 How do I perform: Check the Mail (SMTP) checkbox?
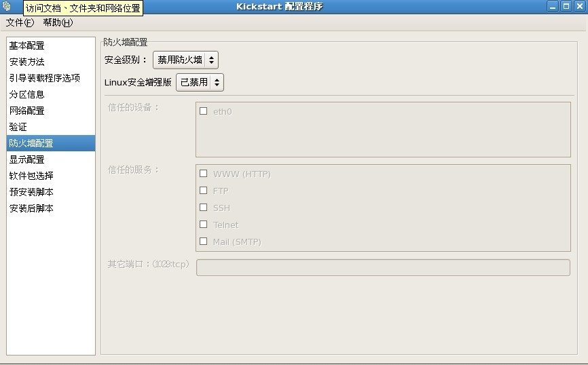click(203, 242)
